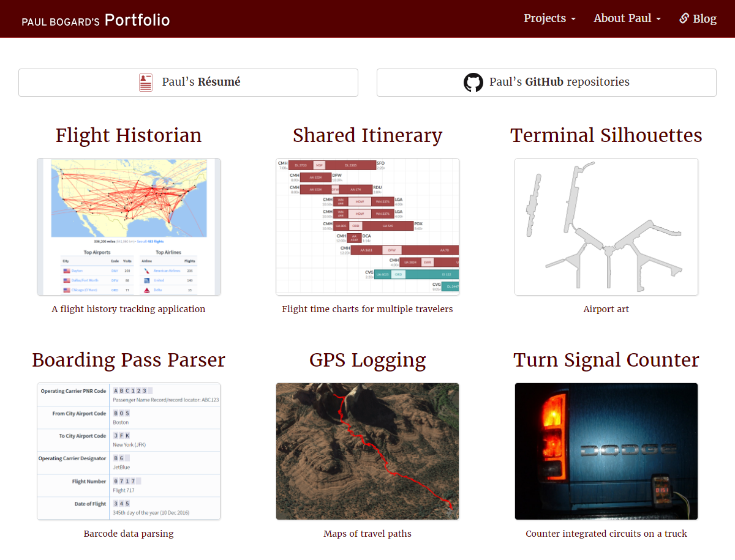Open the Boarding Pass Parser heading link
735x560 pixels.
129,360
